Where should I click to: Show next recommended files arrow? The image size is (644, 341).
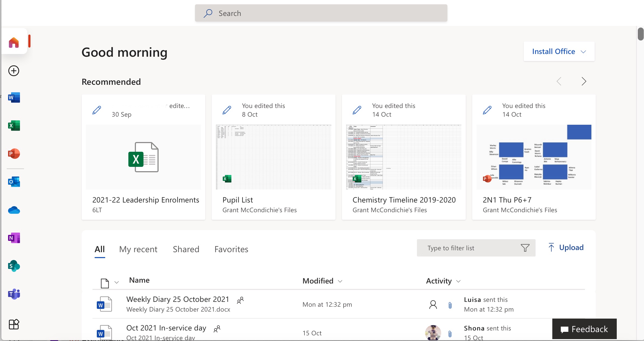(x=584, y=81)
